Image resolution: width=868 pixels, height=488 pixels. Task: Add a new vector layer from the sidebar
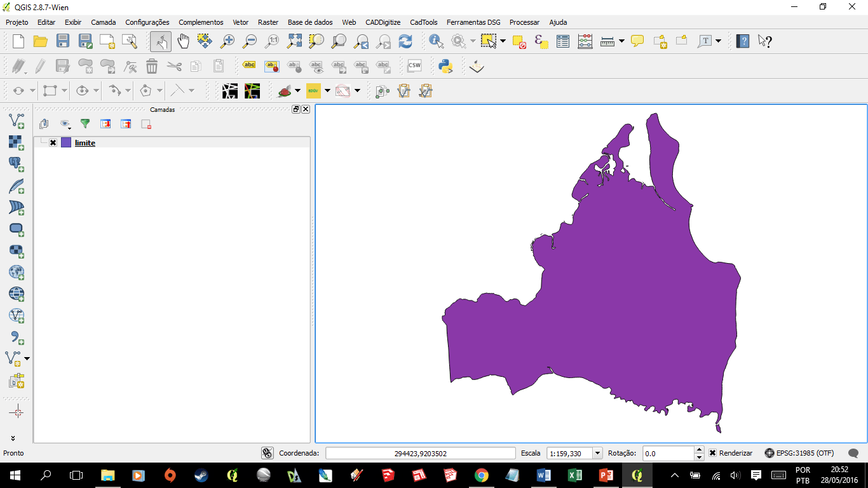(16, 121)
